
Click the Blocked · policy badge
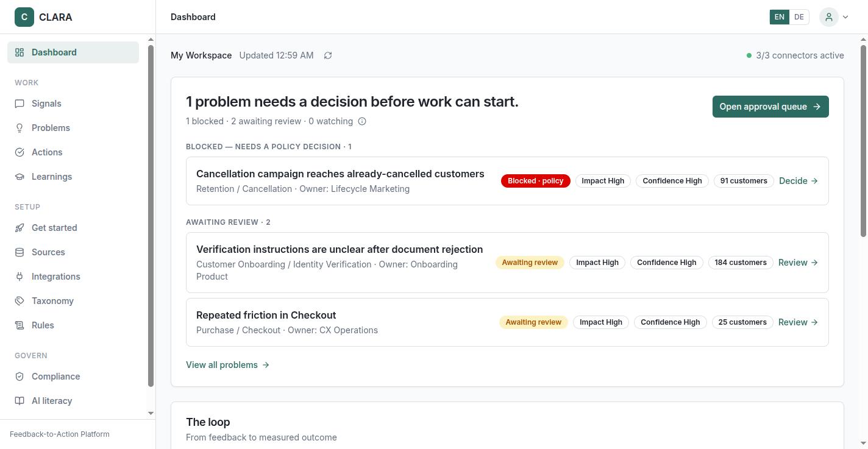click(536, 181)
